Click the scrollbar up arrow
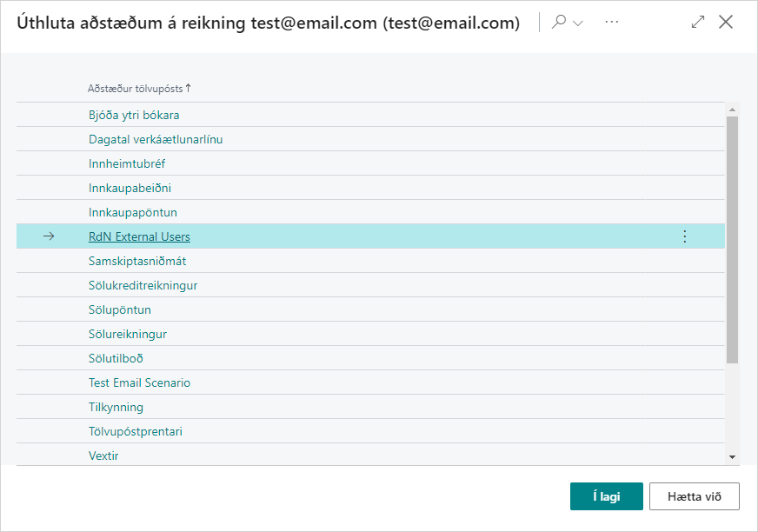This screenshot has height=532, width=758. 732,110
